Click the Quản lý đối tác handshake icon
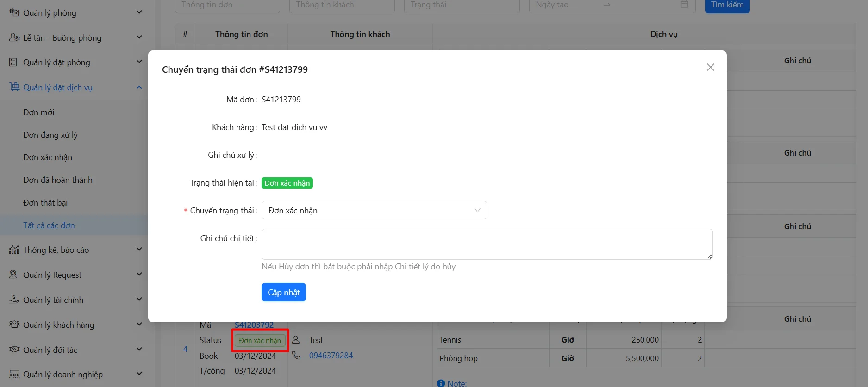868x387 pixels. [14, 350]
